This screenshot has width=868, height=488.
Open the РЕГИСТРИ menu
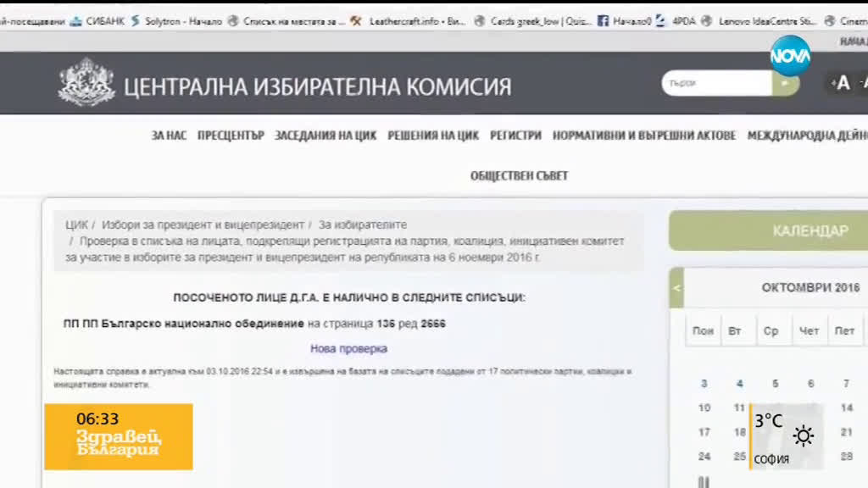pyautogui.click(x=515, y=136)
